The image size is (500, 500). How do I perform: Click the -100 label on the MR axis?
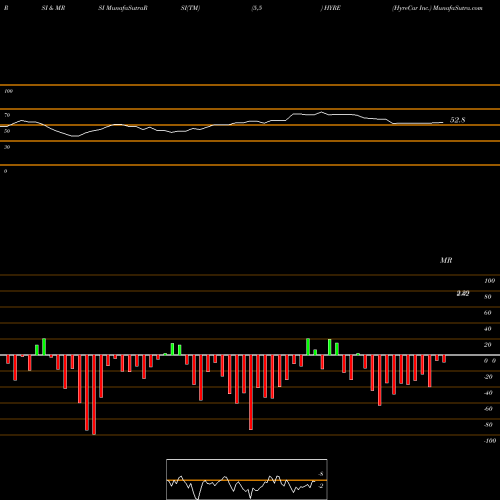point(490,441)
